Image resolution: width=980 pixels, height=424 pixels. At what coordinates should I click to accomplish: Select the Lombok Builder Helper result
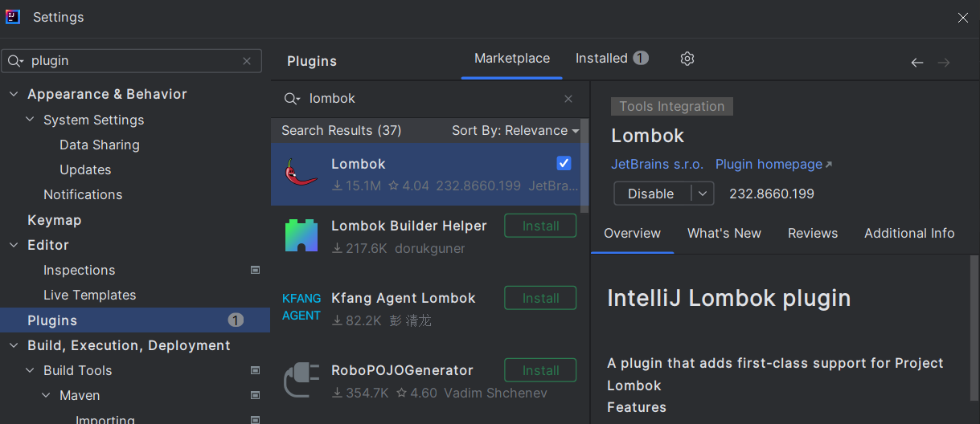(x=425, y=237)
